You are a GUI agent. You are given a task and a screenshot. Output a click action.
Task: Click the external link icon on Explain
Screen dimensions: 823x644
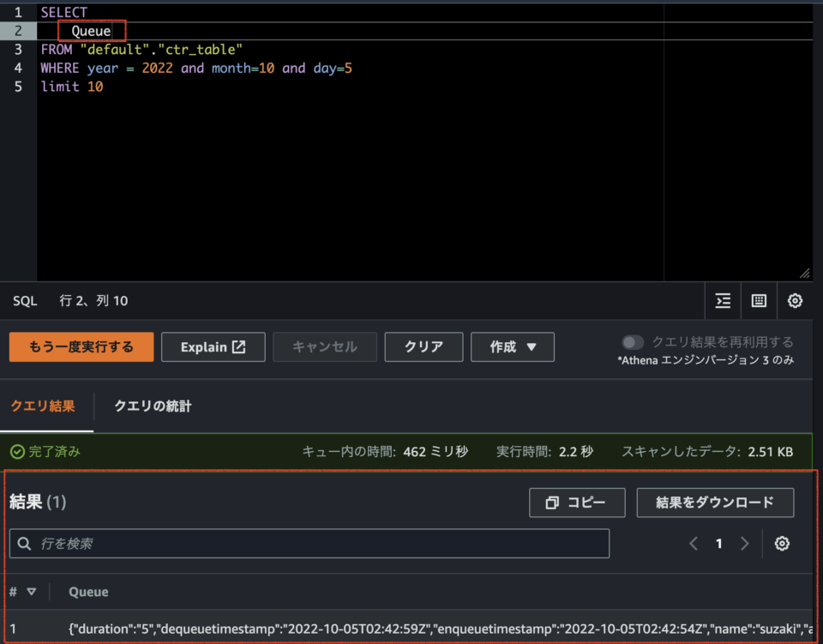coord(239,347)
